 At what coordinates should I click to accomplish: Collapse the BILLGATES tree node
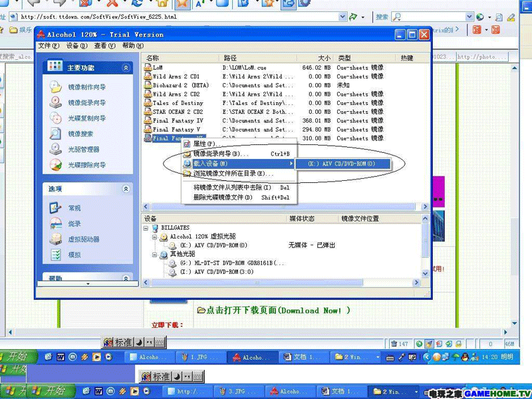coord(146,228)
